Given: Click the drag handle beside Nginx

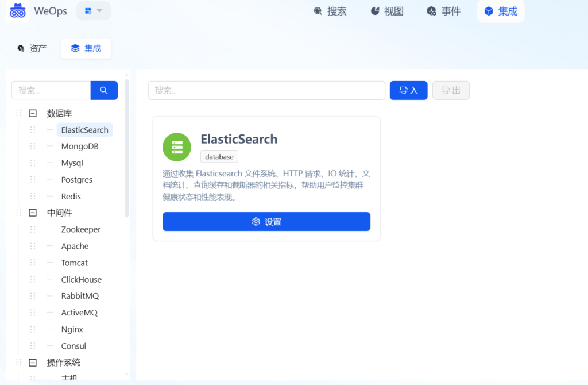Looking at the screenshot, I should coord(33,329).
